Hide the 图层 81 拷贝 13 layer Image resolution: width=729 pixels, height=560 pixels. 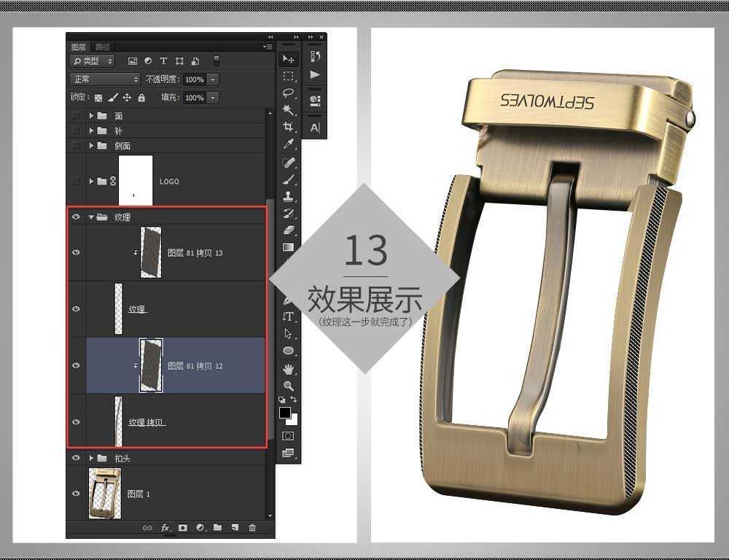(x=77, y=252)
